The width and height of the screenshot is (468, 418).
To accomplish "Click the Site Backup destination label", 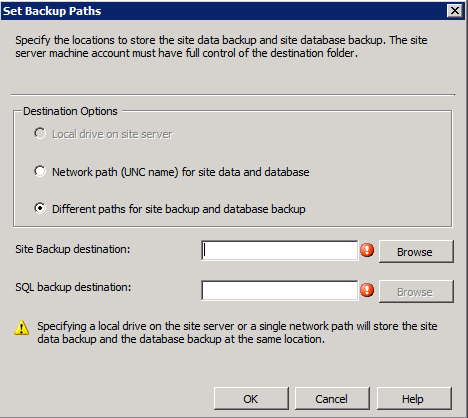I will tap(73, 249).
